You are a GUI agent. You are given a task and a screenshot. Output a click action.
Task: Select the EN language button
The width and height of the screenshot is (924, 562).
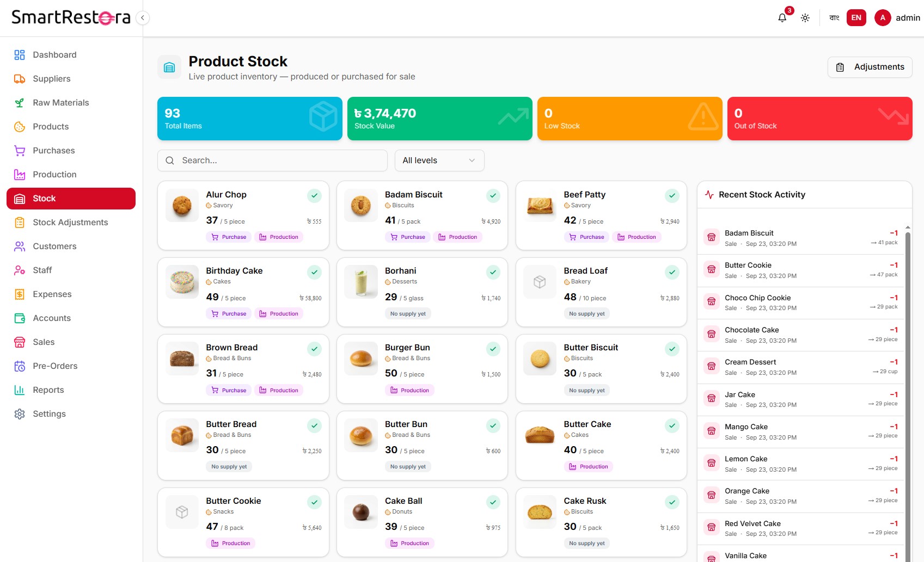pyautogui.click(x=856, y=18)
